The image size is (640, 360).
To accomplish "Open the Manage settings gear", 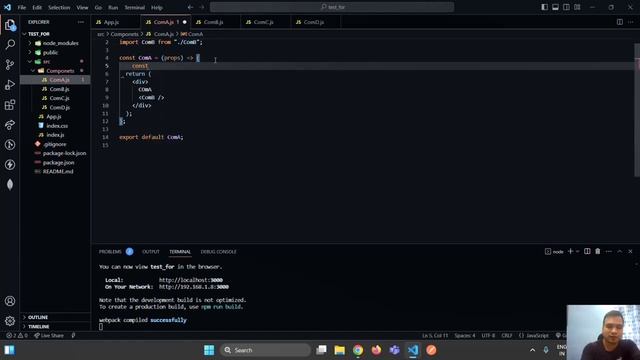I will pos(10,321).
